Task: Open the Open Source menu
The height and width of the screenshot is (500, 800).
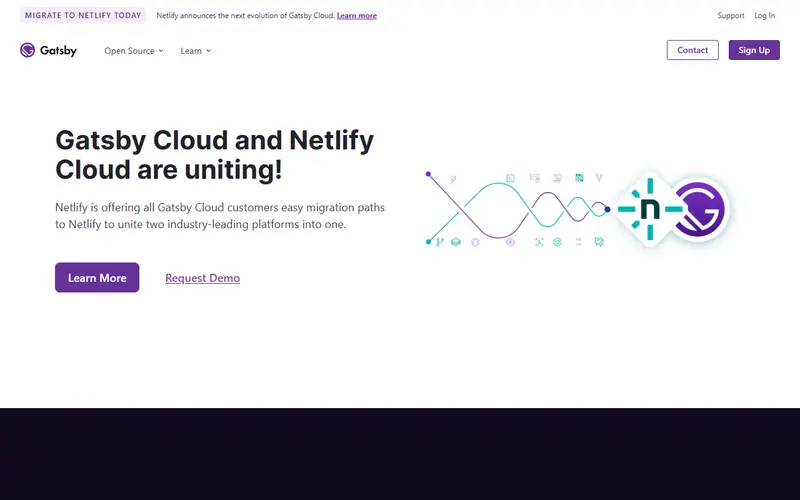Action: (x=134, y=51)
